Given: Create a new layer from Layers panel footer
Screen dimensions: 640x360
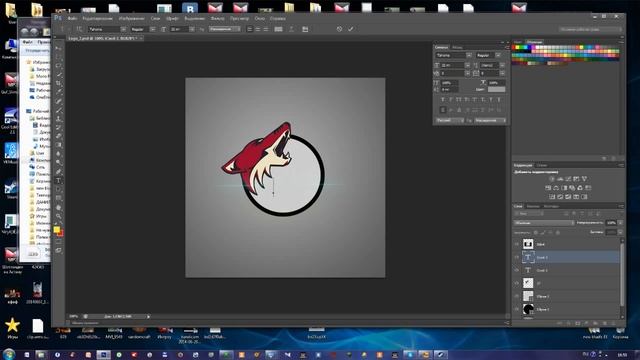Looking at the screenshot, I should tap(604, 323).
